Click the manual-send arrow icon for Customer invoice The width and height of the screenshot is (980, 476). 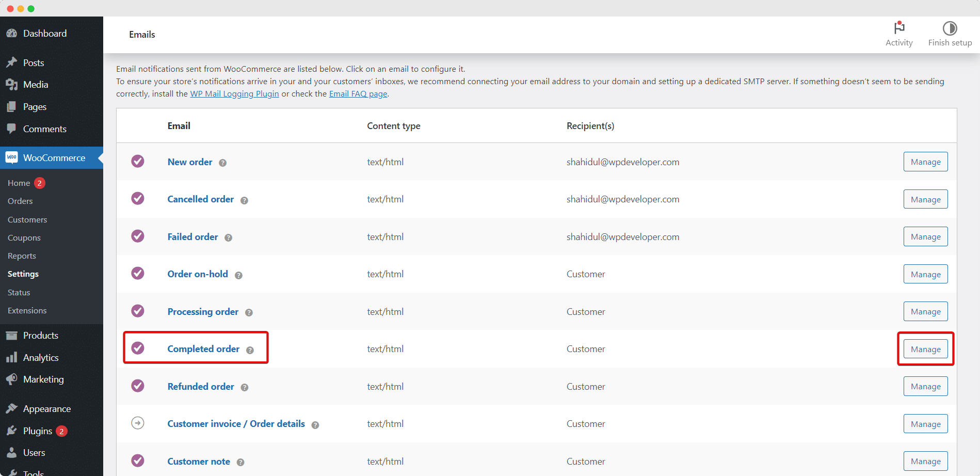click(x=138, y=423)
